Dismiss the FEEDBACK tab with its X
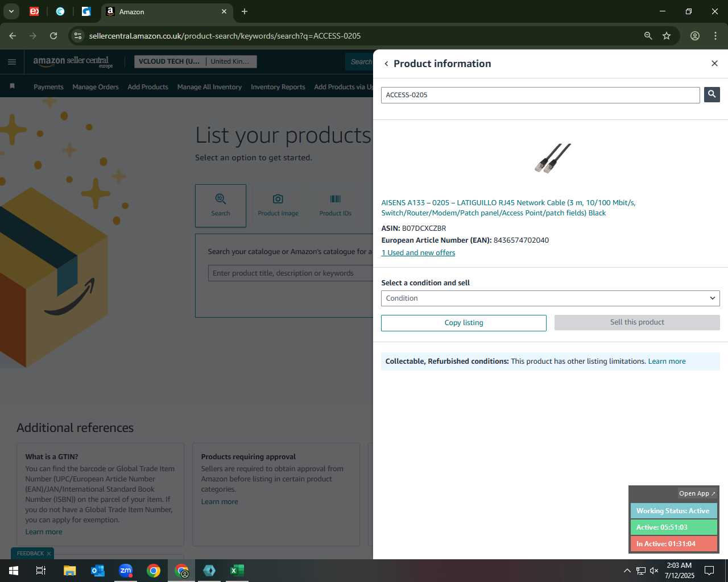 [49, 554]
